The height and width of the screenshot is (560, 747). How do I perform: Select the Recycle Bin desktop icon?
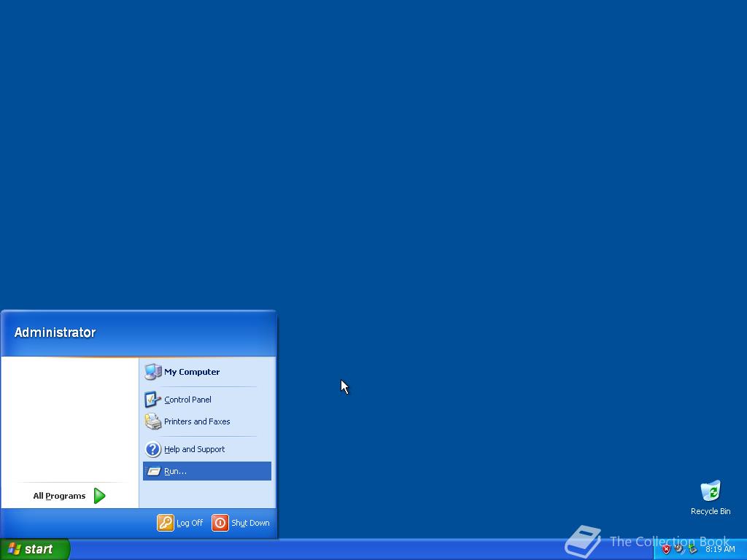(711, 498)
